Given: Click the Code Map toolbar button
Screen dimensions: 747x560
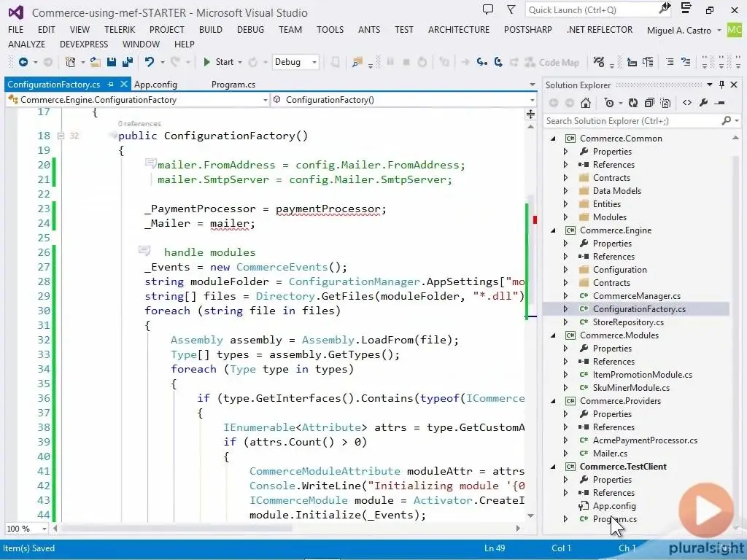Looking at the screenshot, I should click(x=551, y=63).
